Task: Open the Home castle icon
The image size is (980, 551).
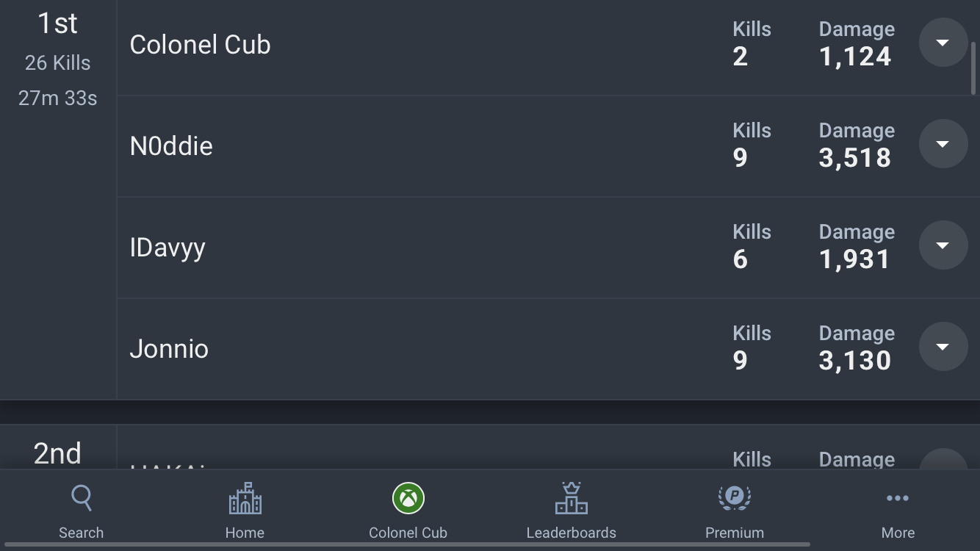Action: tap(245, 498)
